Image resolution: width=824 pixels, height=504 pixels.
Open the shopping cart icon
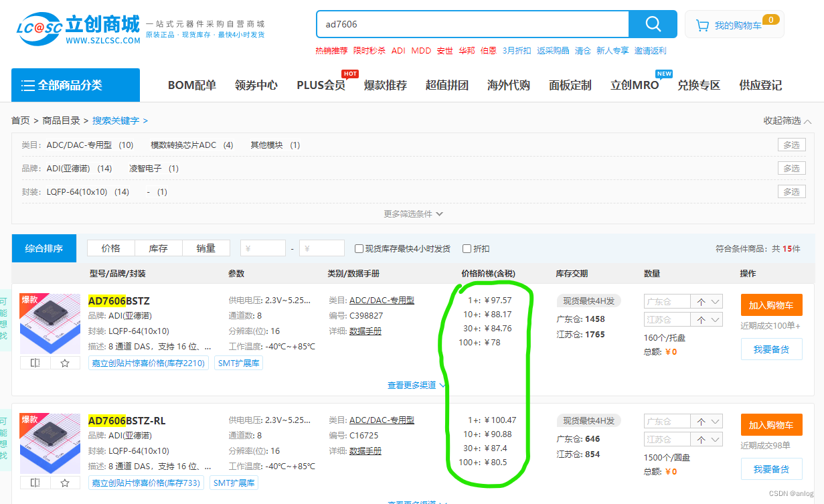click(x=702, y=25)
